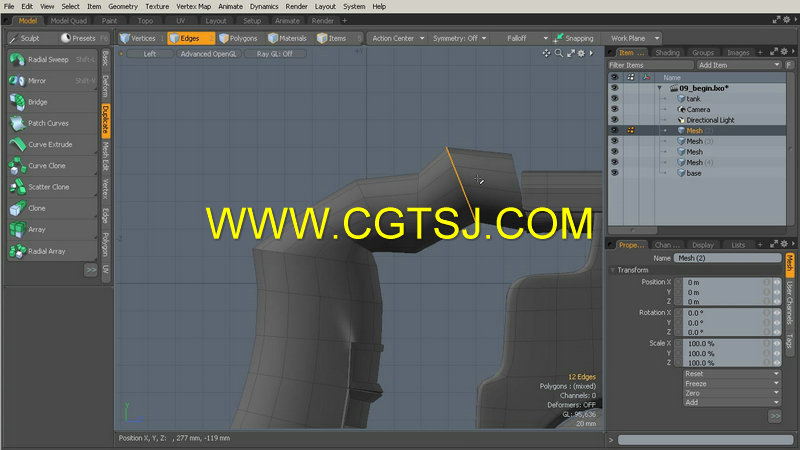The width and height of the screenshot is (800, 450).
Task: Select the Curve Clone tool
Action: click(x=52, y=166)
